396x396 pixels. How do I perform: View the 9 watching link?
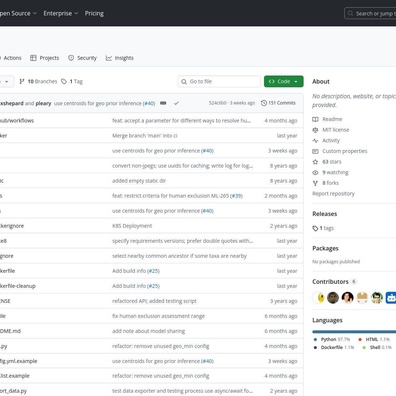click(335, 172)
